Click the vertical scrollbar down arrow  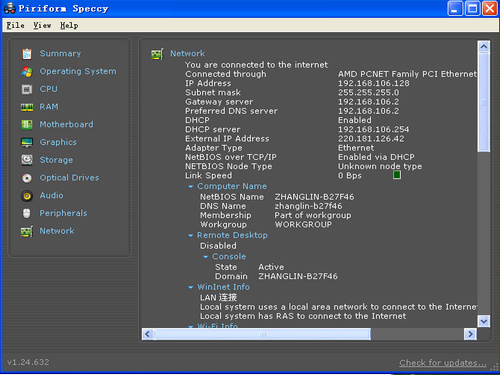[484, 321]
